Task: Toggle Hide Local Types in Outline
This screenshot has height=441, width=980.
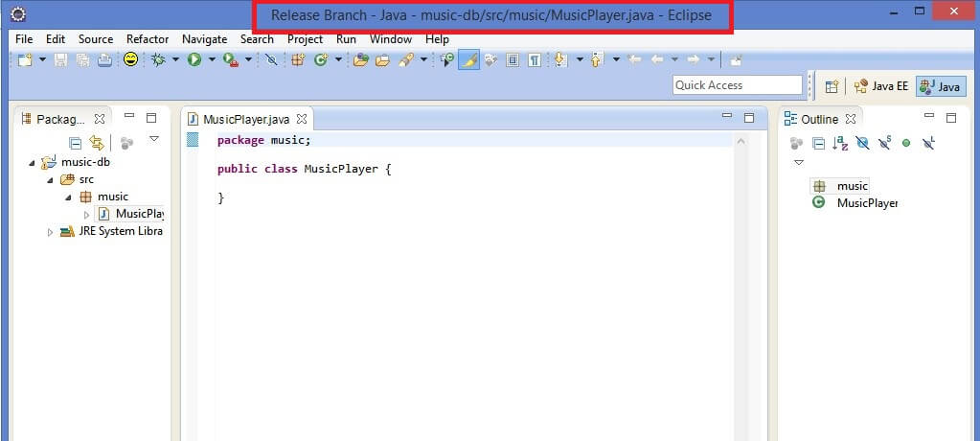Action: coord(929,143)
